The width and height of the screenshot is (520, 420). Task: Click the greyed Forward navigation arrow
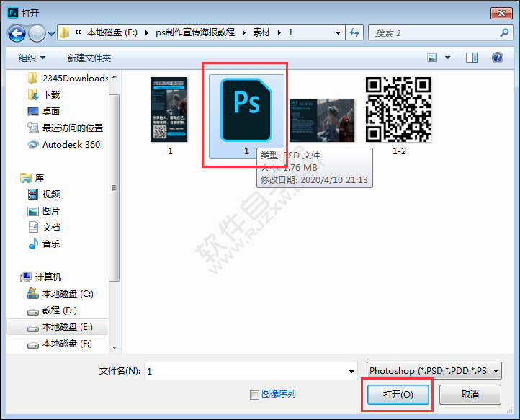pyautogui.click(x=37, y=33)
